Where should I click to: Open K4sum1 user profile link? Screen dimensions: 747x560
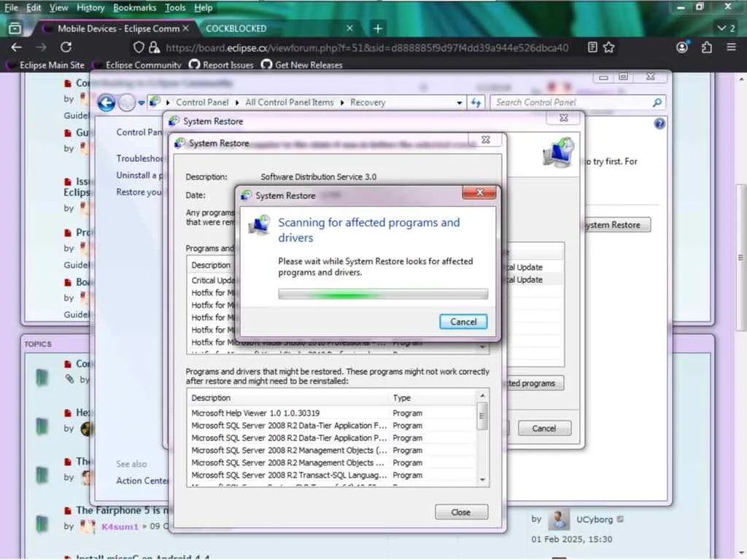[120, 526]
